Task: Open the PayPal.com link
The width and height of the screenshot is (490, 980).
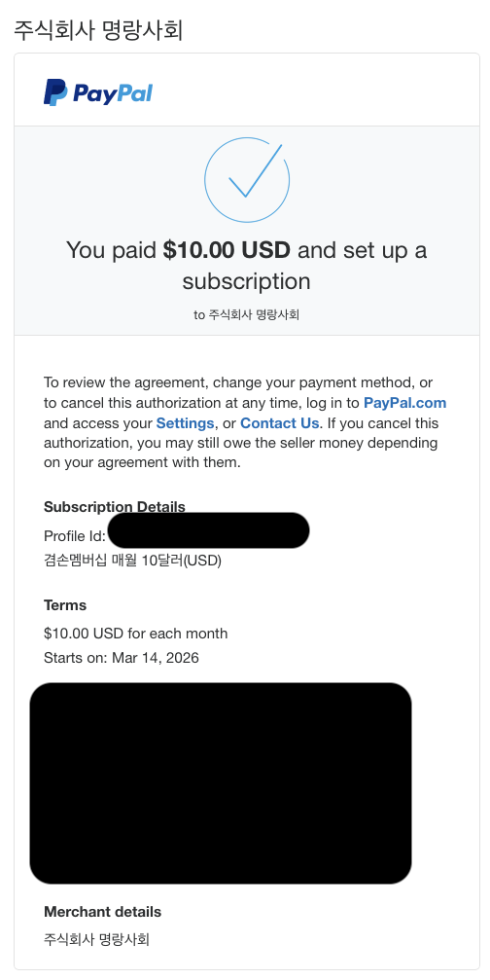Action: pyautogui.click(x=405, y=402)
